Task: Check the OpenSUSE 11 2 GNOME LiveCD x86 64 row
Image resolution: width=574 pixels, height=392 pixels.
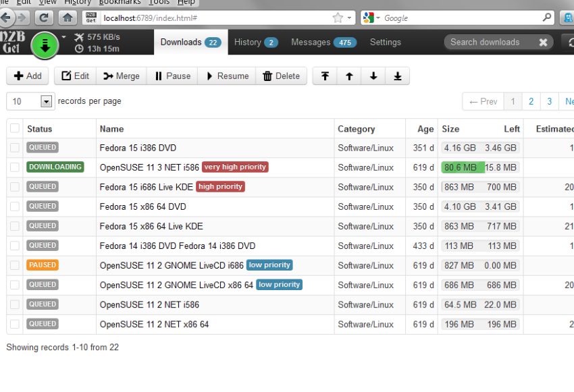Action: [15, 285]
